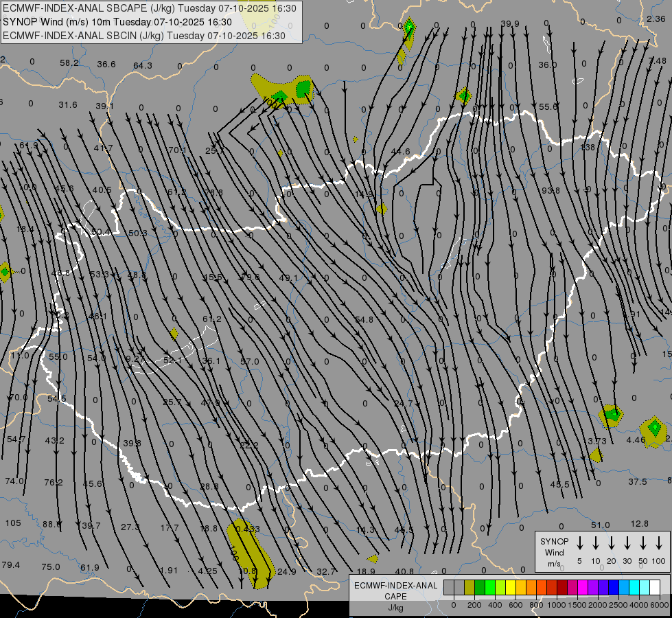Select the olive swatch in CAPE color scale
This screenshot has height=618, width=672.
pyautogui.click(x=470, y=587)
